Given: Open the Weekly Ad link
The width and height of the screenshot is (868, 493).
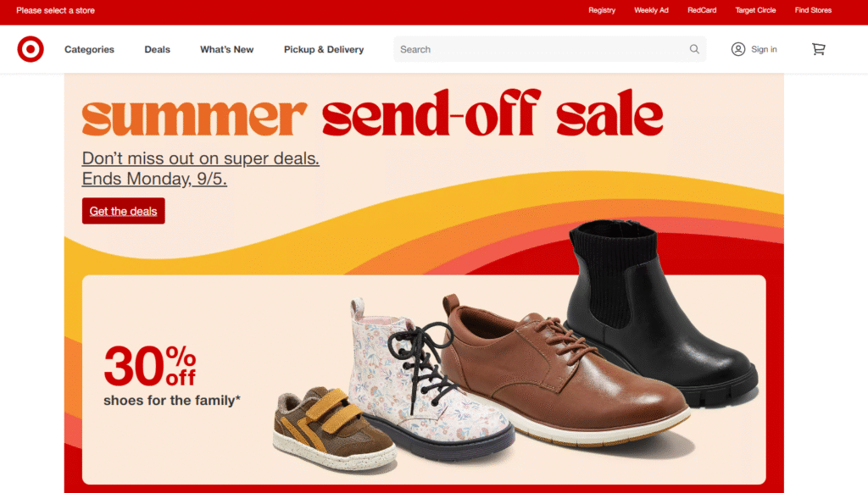Looking at the screenshot, I should [651, 10].
